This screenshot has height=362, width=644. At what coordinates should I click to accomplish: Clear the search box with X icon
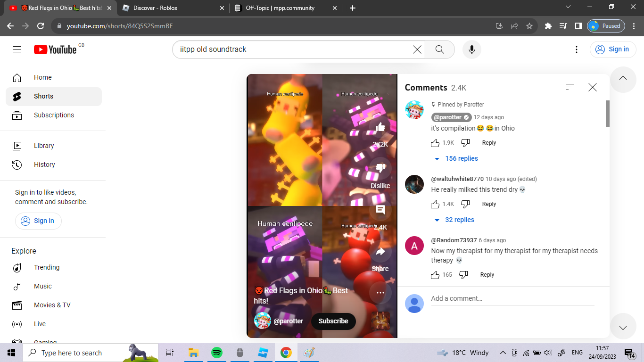coord(417,49)
